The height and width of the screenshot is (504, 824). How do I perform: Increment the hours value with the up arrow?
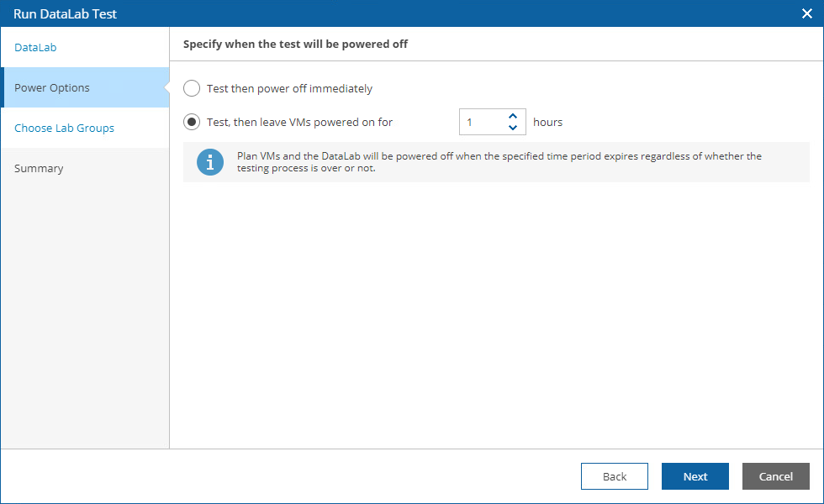pos(513,116)
